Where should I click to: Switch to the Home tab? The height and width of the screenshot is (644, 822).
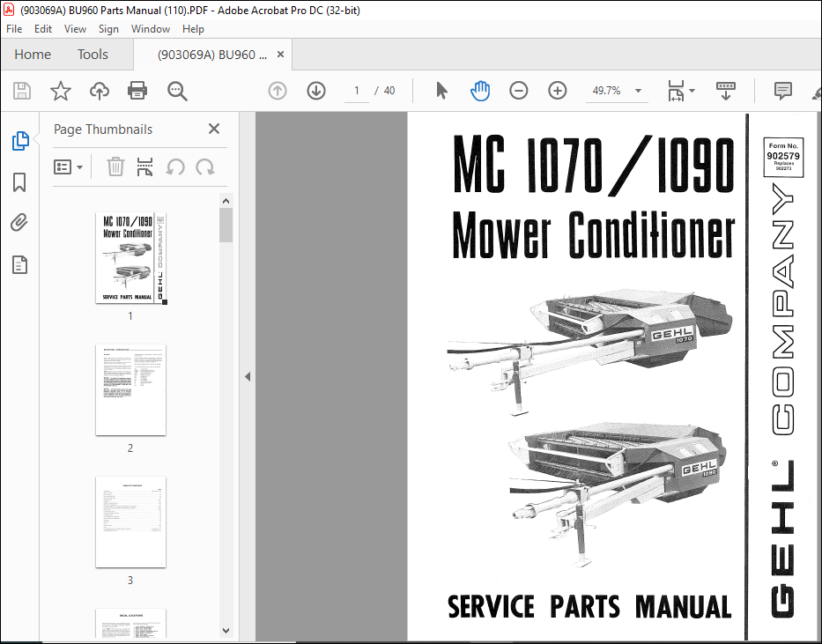[x=33, y=55]
